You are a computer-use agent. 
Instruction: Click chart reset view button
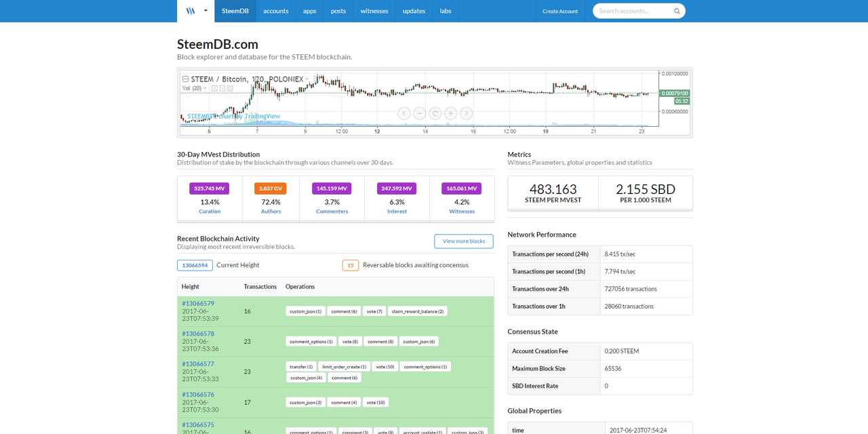pos(435,113)
